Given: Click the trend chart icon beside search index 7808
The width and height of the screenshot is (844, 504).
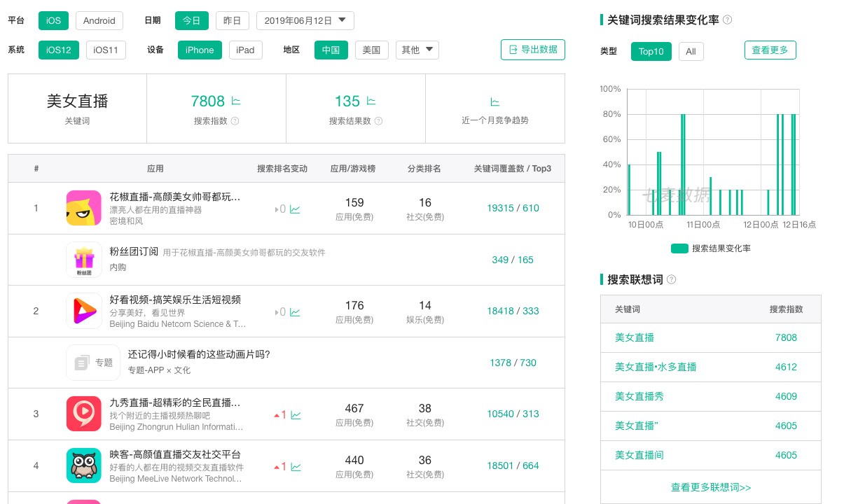Looking at the screenshot, I should click(x=236, y=101).
